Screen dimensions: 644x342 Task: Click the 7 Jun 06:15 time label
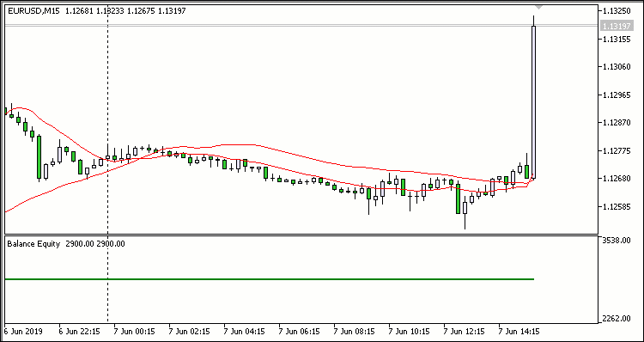[x=299, y=331]
